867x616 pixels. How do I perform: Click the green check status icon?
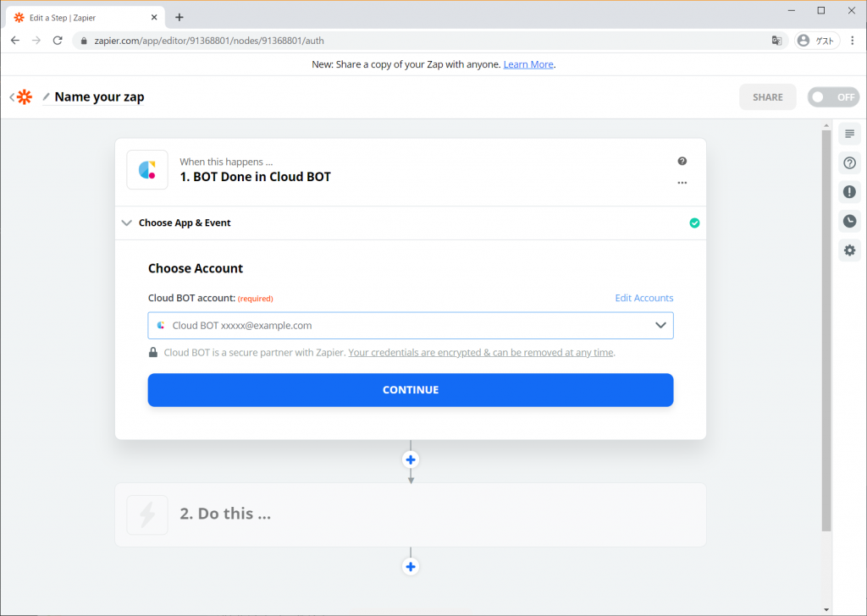click(x=694, y=223)
